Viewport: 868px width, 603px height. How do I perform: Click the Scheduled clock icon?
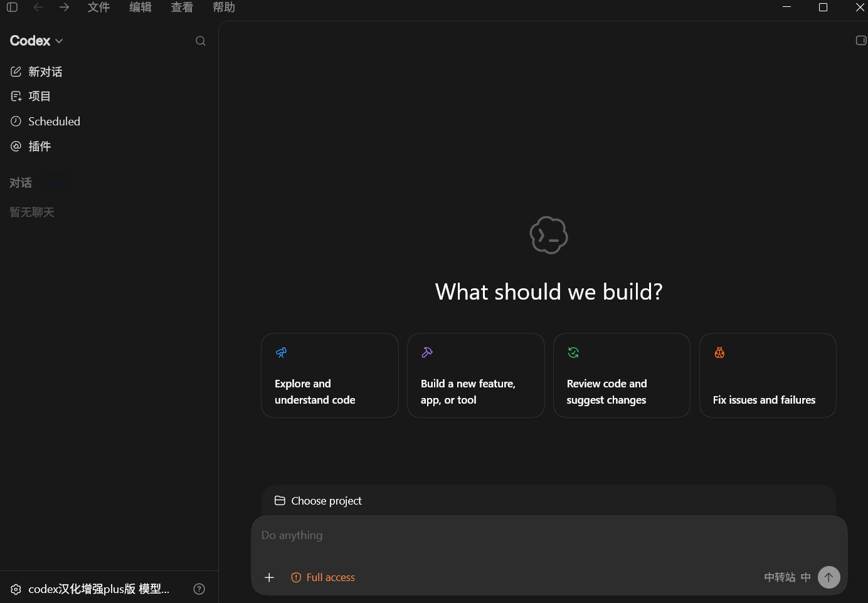point(16,122)
